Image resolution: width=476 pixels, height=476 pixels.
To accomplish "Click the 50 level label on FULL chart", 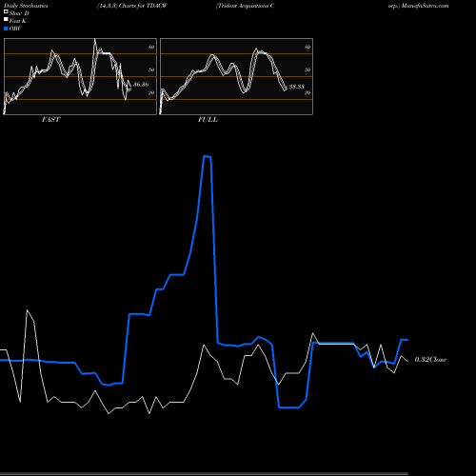I will [307, 69].
